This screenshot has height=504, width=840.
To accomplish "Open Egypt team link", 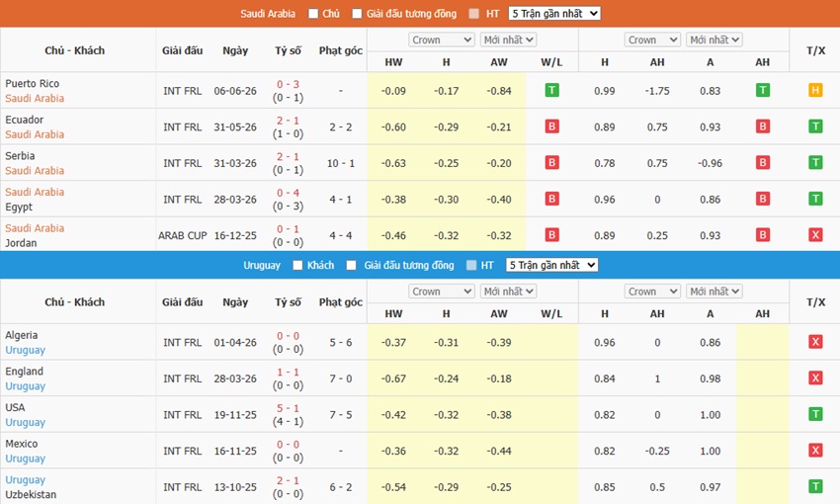I will [19, 207].
